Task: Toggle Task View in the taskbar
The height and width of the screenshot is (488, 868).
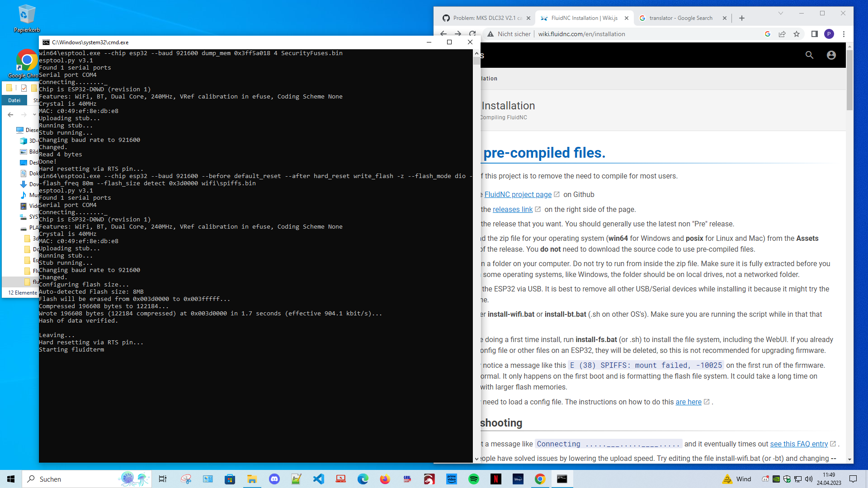Action: 162,479
